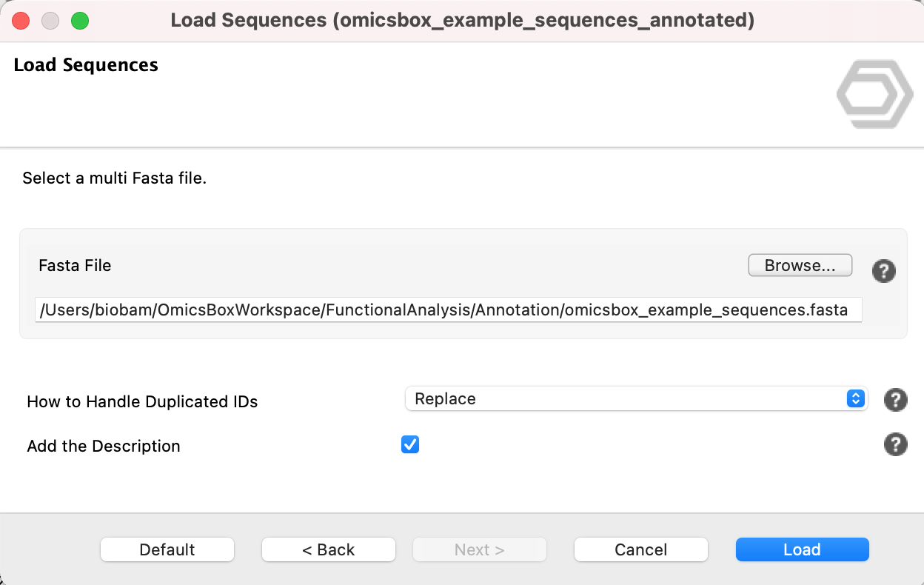Viewport: 924px width, 585px height.
Task: Close the Load Sequences dialog window
Action: tap(21, 21)
